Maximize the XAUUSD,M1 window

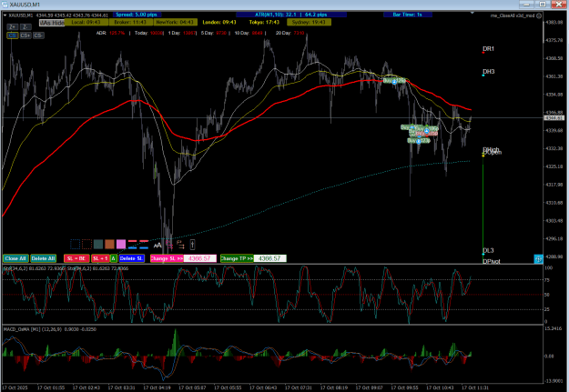click(543, 5)
